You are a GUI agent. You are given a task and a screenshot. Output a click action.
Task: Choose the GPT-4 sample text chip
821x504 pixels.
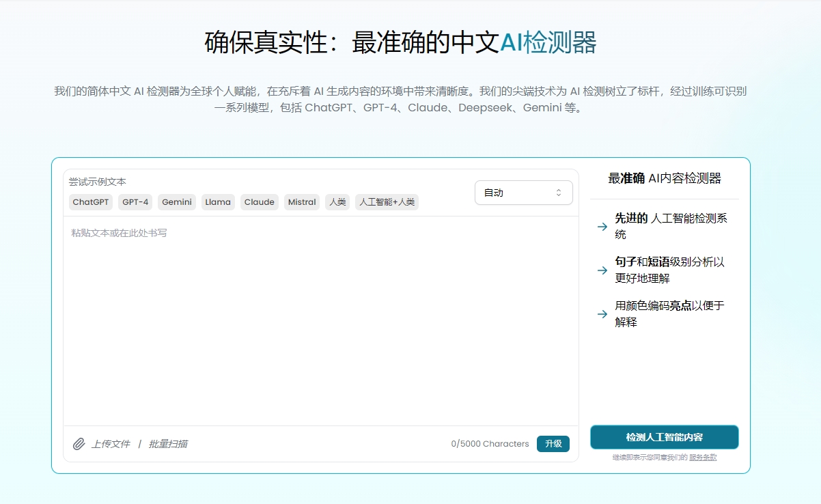pyautogui.click(x=135, y=202)
